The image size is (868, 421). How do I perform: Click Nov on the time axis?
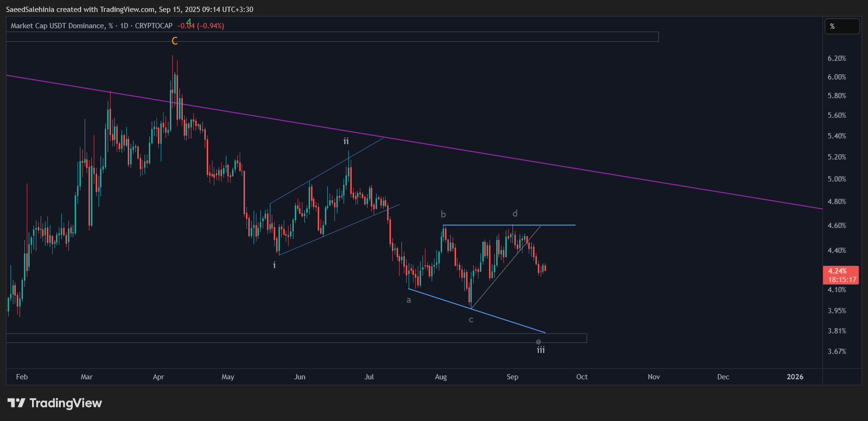point(654,377)
